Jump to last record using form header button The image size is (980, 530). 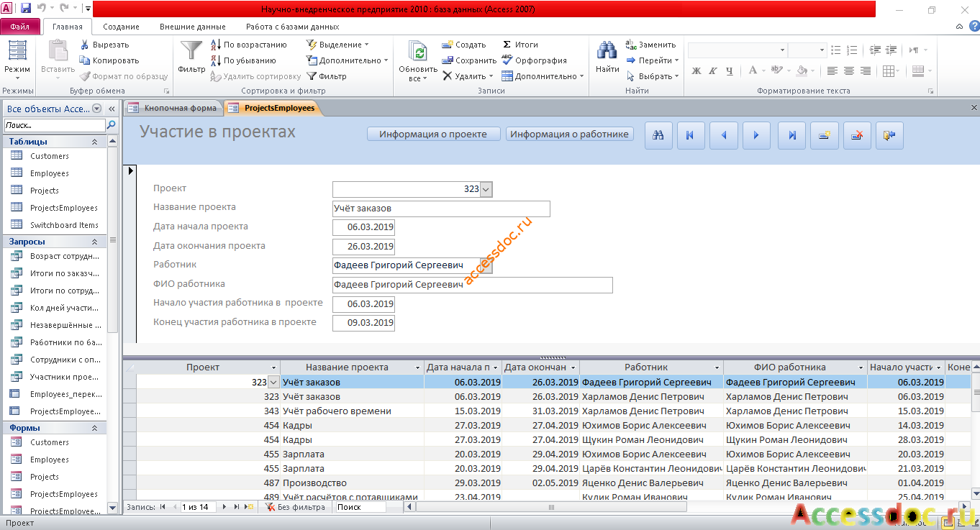point(791,135)
